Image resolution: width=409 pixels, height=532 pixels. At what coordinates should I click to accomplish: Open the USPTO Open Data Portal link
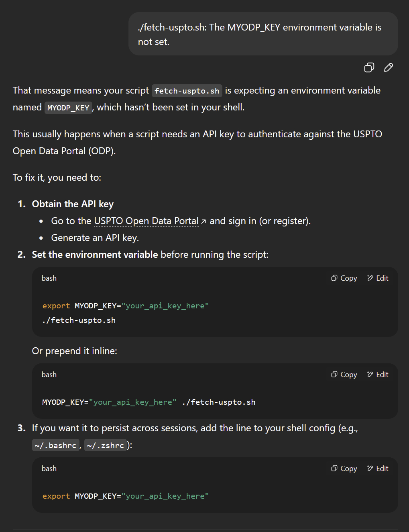(146, 221)
